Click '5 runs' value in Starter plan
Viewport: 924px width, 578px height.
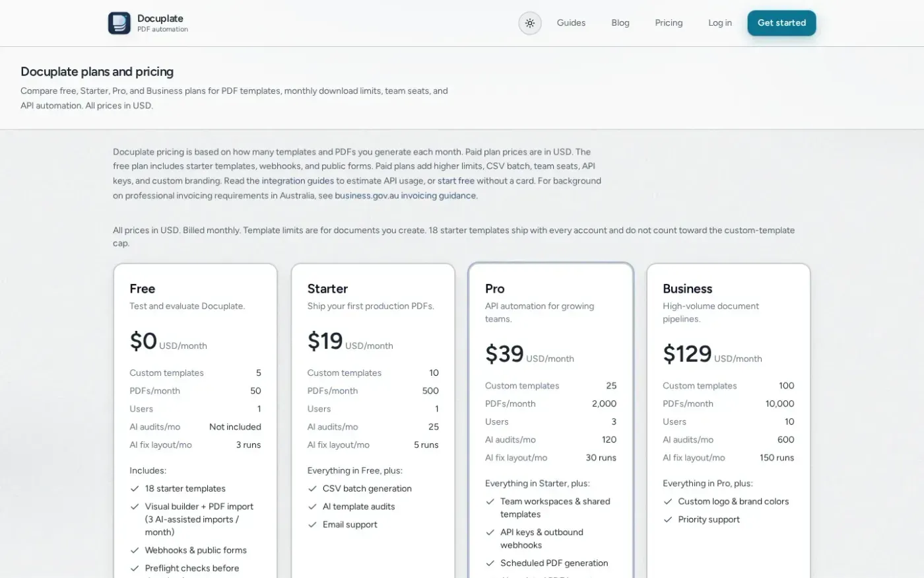426,445
